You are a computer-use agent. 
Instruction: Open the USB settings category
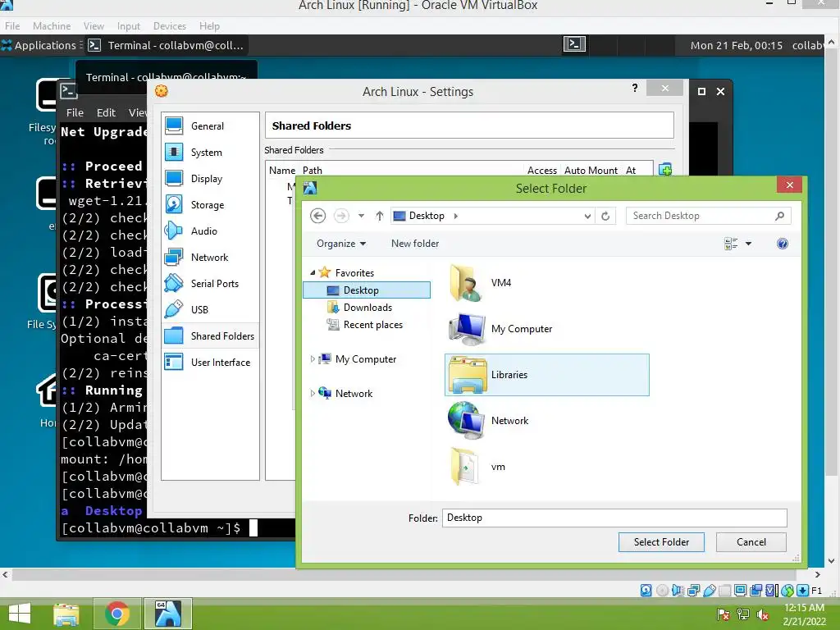coord(210,309)
